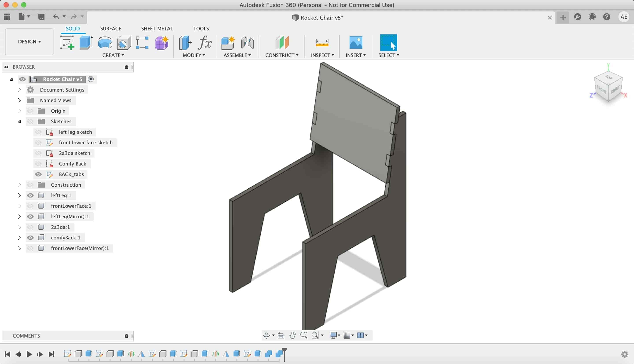634x364 pixels.
Task: Expand the COMMENTS panel
Action: (x=127, y=336)
